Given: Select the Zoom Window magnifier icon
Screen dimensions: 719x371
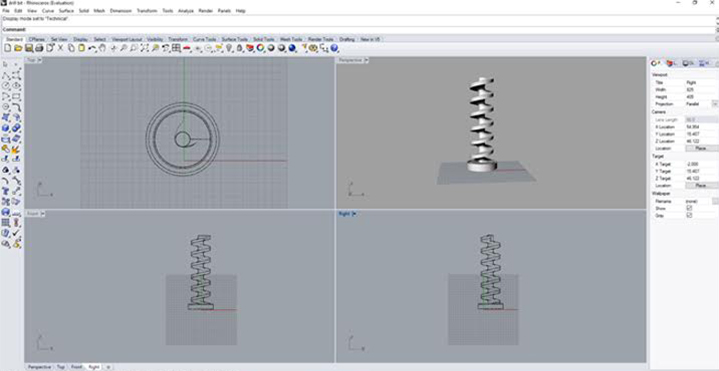Looking at the screenshot, I should (134, 48).
